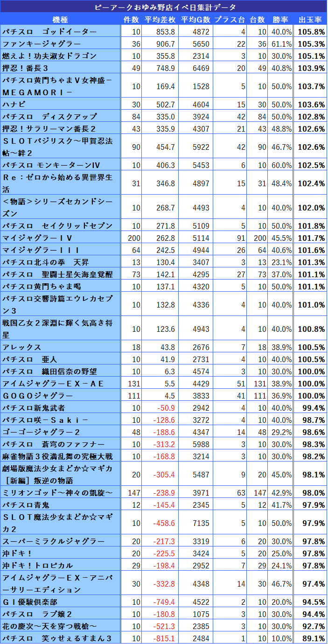Screen dimensions: 328x644
Task: Select the 押忍！番長３ machine name
Action: pos(26,68)
